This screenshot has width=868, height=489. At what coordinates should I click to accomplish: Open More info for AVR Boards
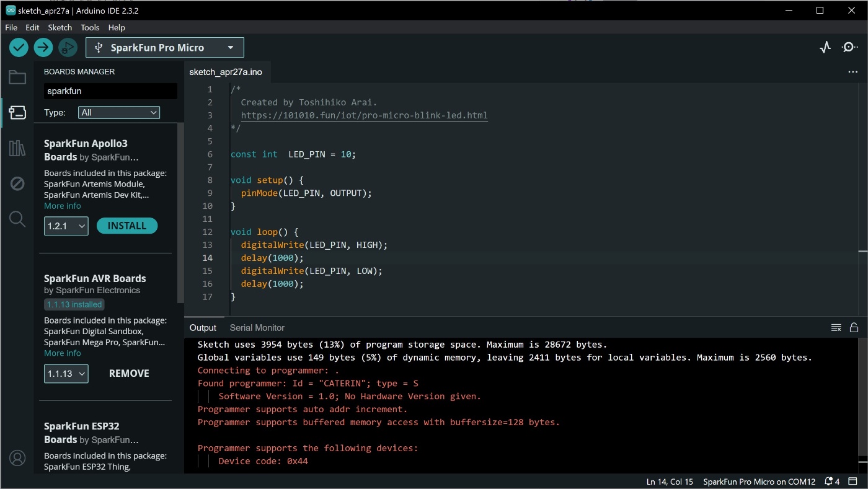[63, 353]
